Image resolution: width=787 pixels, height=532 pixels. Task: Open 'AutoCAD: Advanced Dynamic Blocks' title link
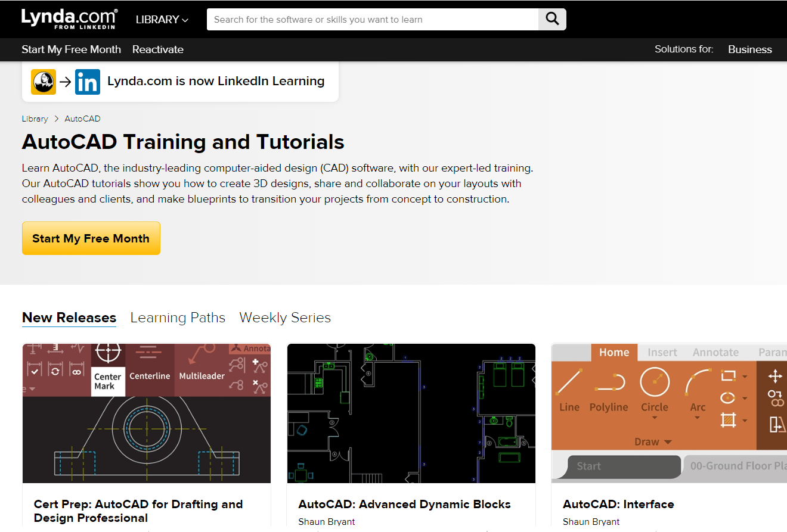point(405,504)
